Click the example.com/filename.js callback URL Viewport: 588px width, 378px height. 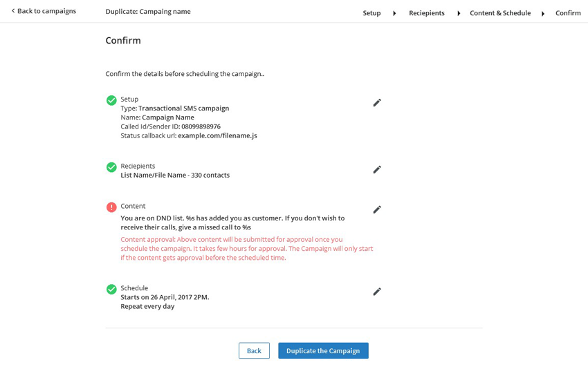[217, 135]
